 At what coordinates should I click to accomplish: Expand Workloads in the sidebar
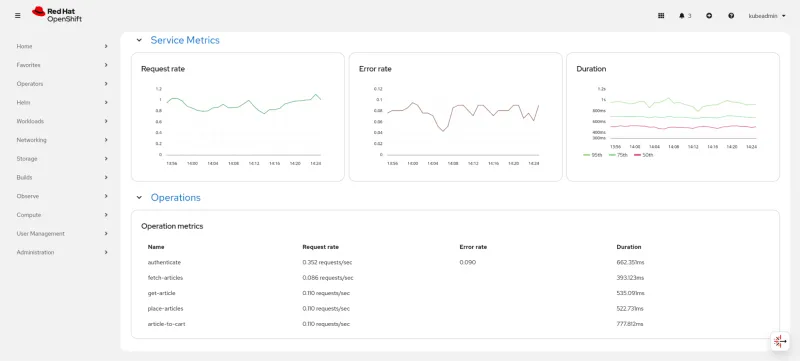click(x=62, y=121)
